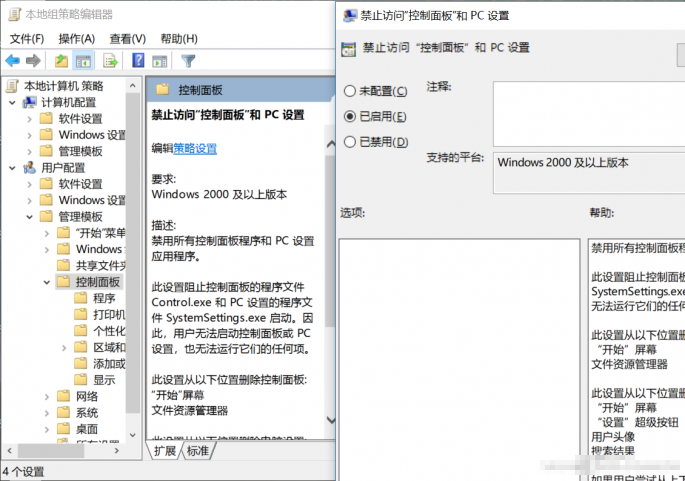
Task: Click the Forward arrow toolbar icon
Action: pos(35,61)
